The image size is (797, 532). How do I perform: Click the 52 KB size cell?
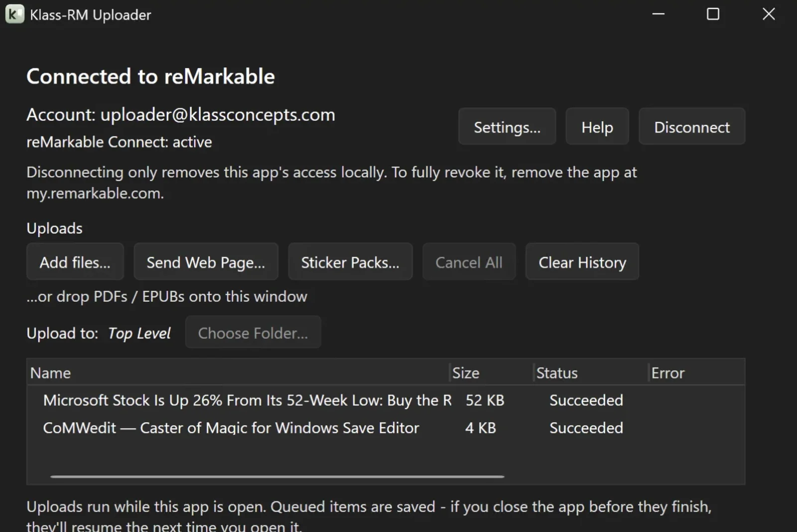[x=485, y=400]
